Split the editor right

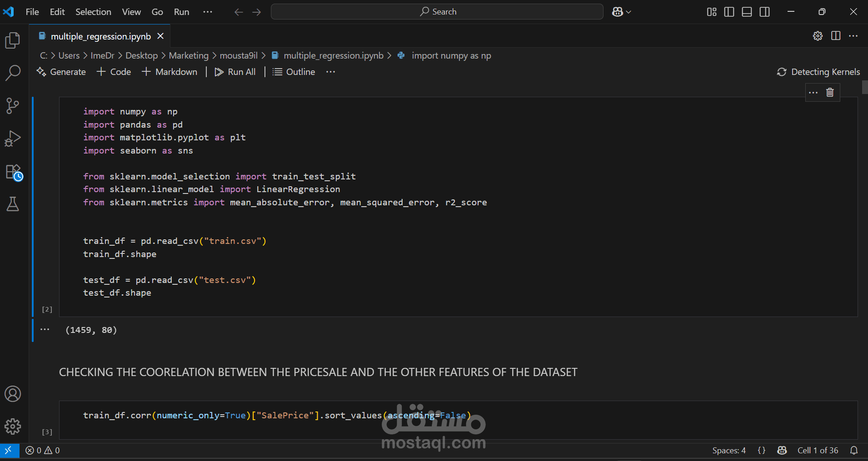point(836,36)
